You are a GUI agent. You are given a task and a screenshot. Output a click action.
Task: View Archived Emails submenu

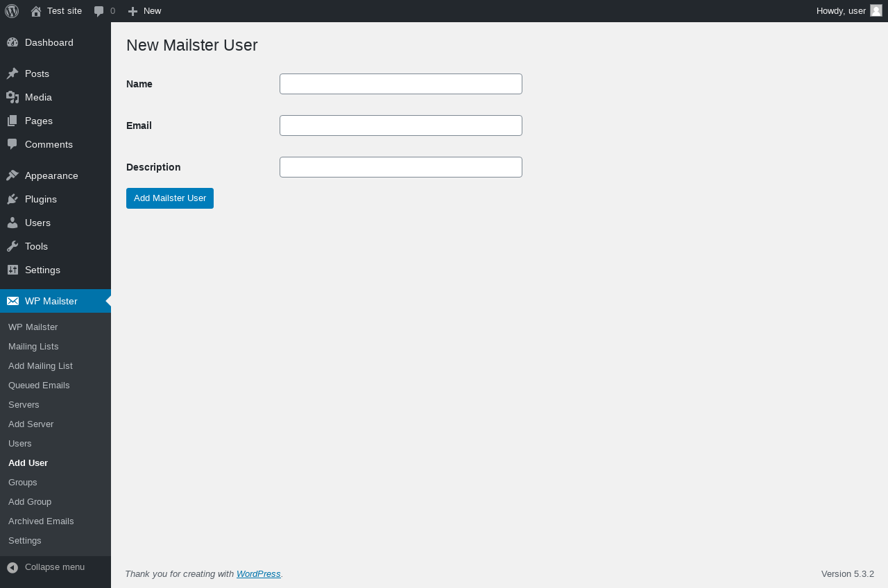click(41, 521)
